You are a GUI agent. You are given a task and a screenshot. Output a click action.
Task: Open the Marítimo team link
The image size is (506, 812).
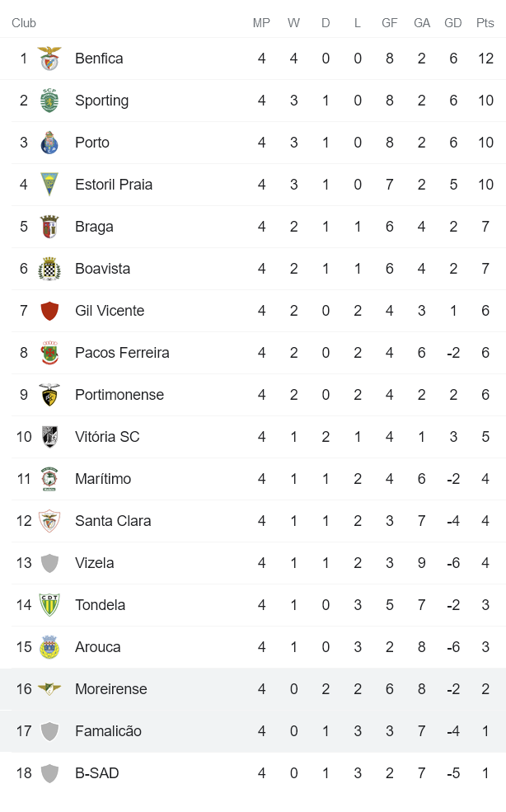(103, 479)
